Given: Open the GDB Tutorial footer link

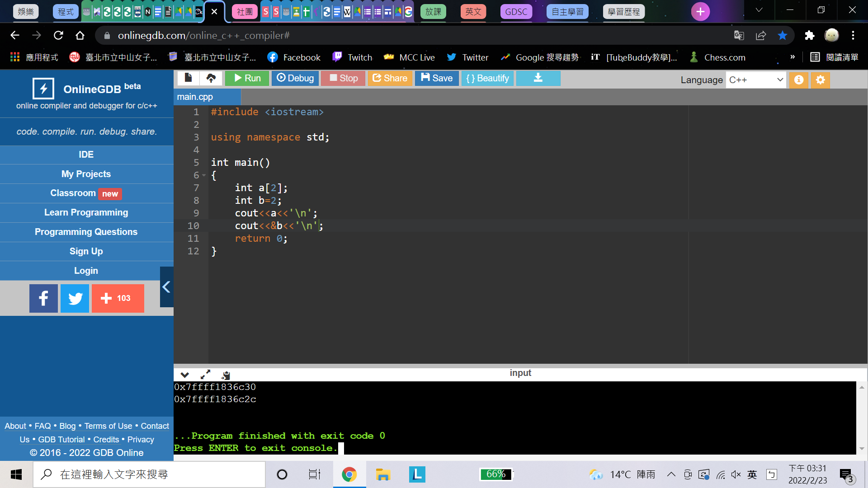Looking at the screenshot, I should click(61, 440).
